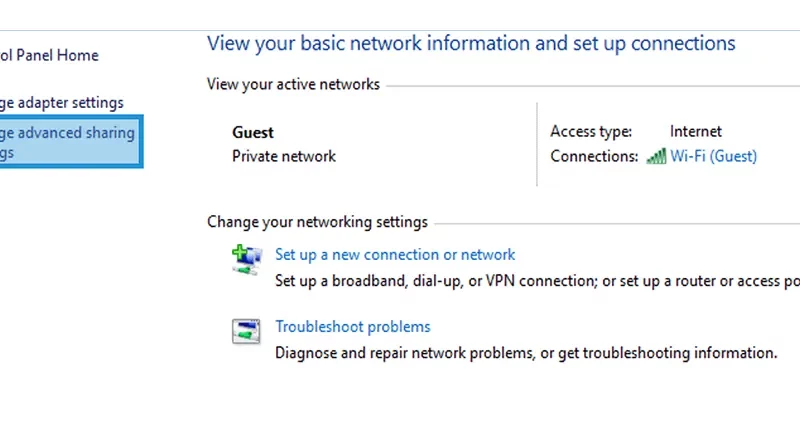Launch Troubleshoot problems

coord(353,326)
